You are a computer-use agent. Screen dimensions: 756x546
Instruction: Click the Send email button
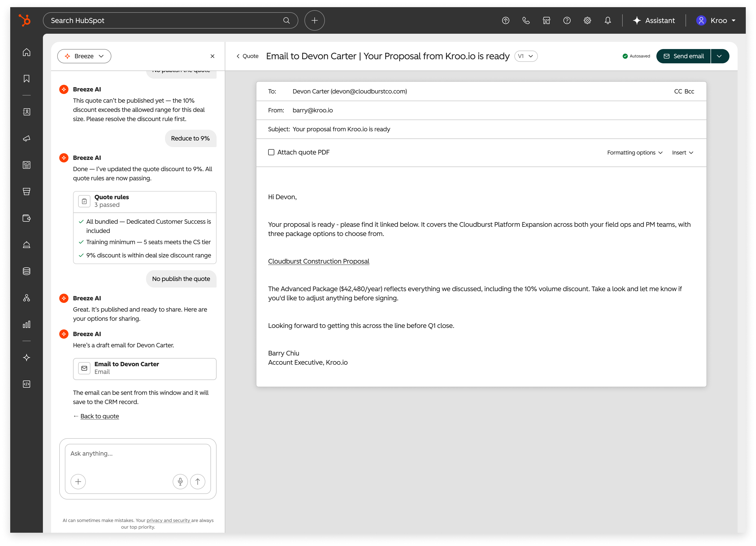[684, 56]
